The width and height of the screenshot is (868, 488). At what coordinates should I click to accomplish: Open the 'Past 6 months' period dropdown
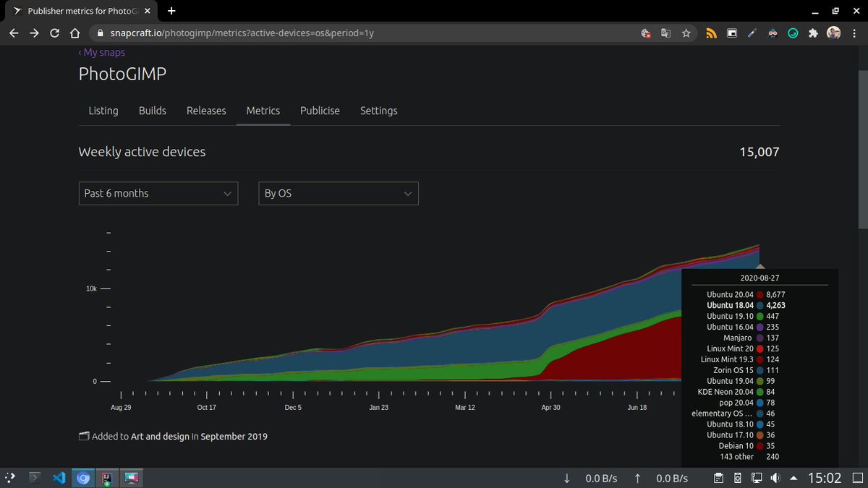[x=158, y=193]
